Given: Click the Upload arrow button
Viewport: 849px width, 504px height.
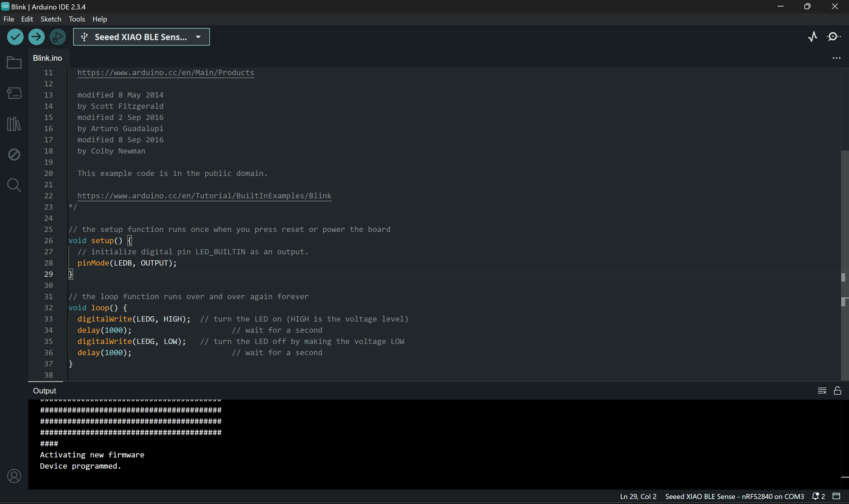Looking at the screenshot, I should [x=36, y=37].
